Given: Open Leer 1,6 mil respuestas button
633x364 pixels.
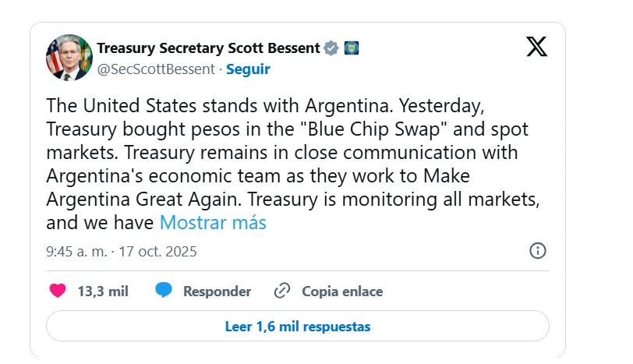Looking at the screenshot, I should pos(297,326).
